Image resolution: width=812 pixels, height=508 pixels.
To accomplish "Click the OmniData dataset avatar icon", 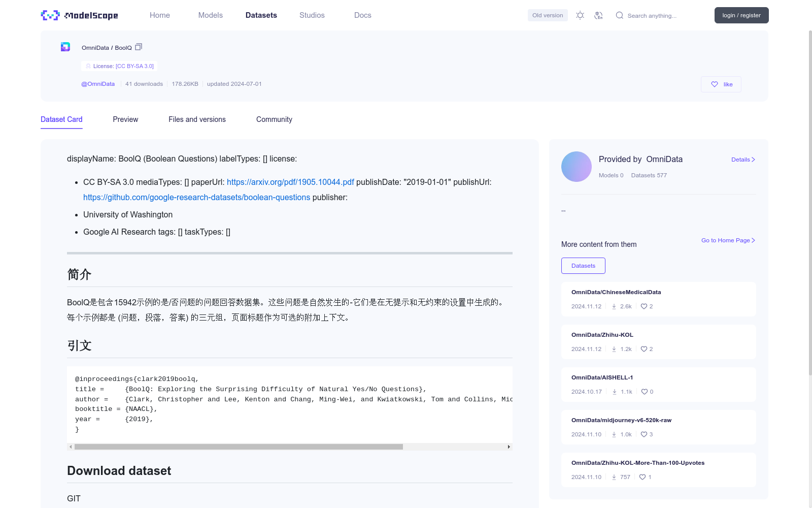I will tap(65, 47).
